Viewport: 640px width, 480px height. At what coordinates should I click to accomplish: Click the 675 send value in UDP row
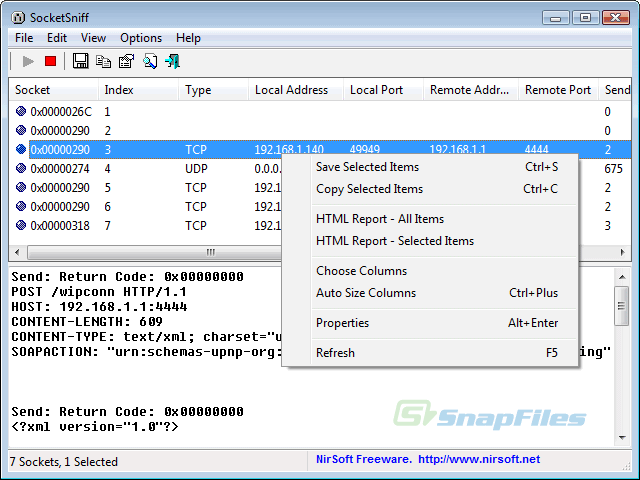[613, 169]
